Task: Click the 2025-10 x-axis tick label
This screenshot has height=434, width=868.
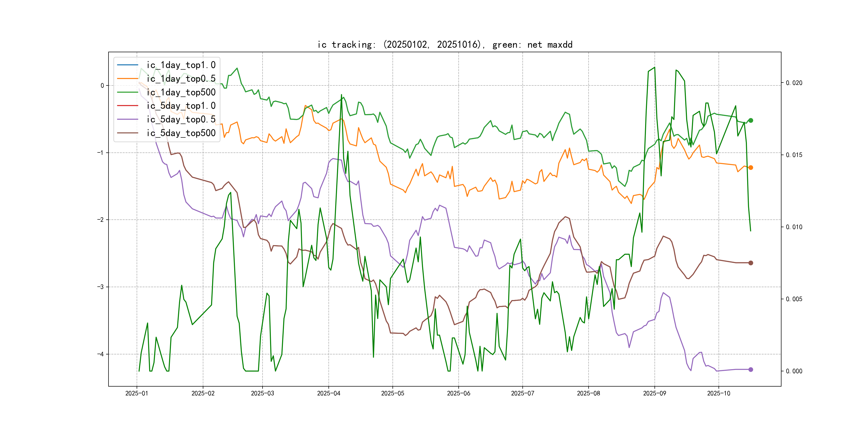Action: tap(719, 394)
